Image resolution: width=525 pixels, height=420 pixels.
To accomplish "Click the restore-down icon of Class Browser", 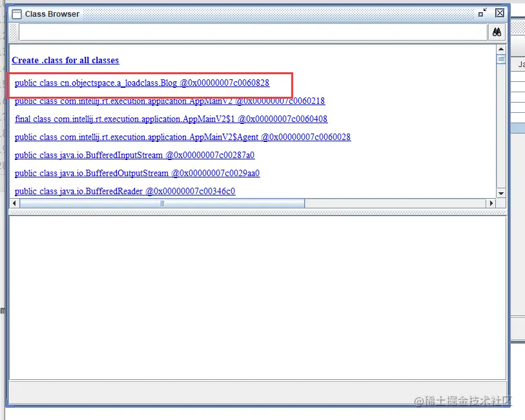I will pos(482,13).
